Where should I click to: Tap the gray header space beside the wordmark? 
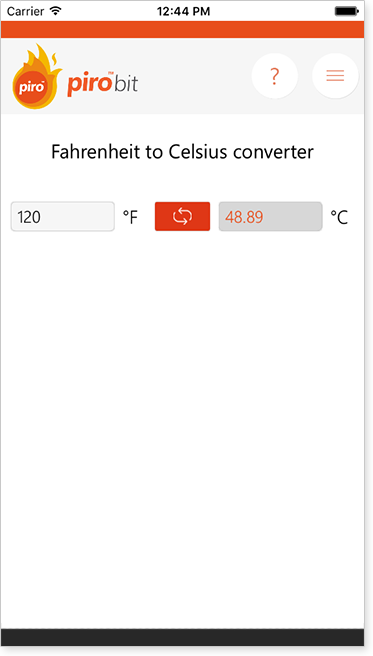[194, 76]
